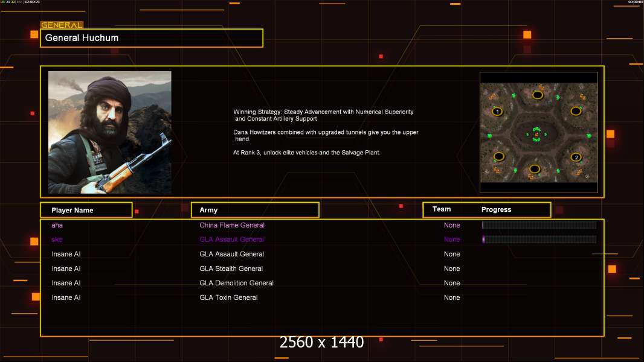Click the green base cluster at map center
644x362 pixels.
[536, 134]
